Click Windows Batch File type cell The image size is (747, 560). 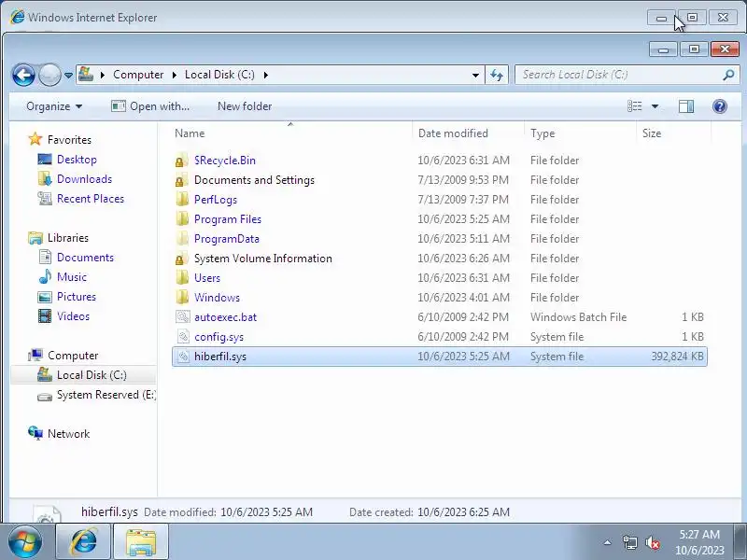pyautogui.click(x=578, y=317)
